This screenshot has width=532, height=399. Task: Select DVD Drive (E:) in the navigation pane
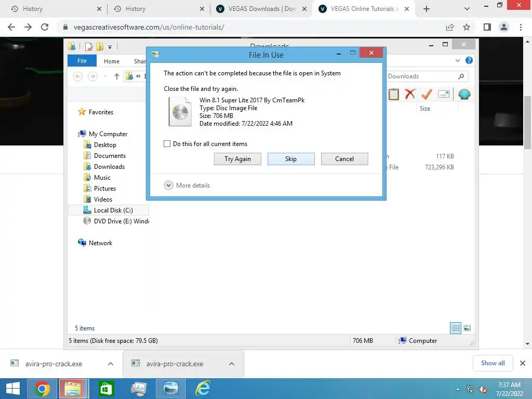point(121,221)
